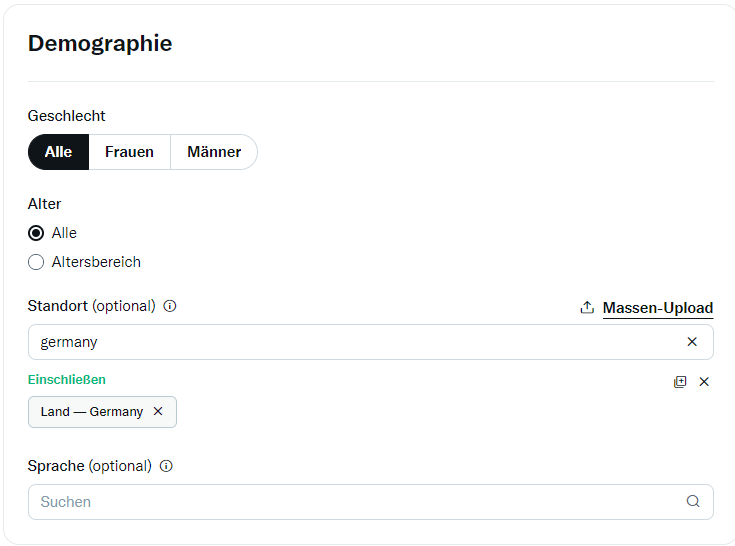Screen dimensions: 735x546
Task: Click the upload arrow icon beside Massen-Upload
Action: (587, 308)
